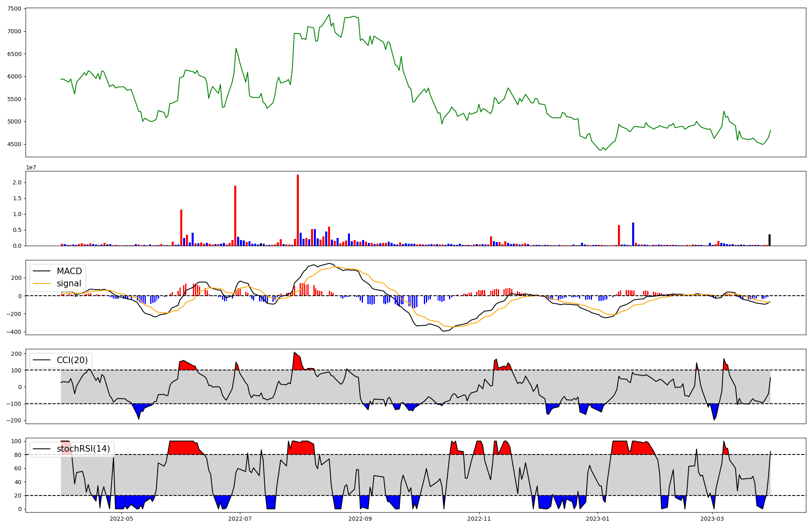Click the 2023-03 x-axis date label
The image size is (812, 528).
[712, 519]
